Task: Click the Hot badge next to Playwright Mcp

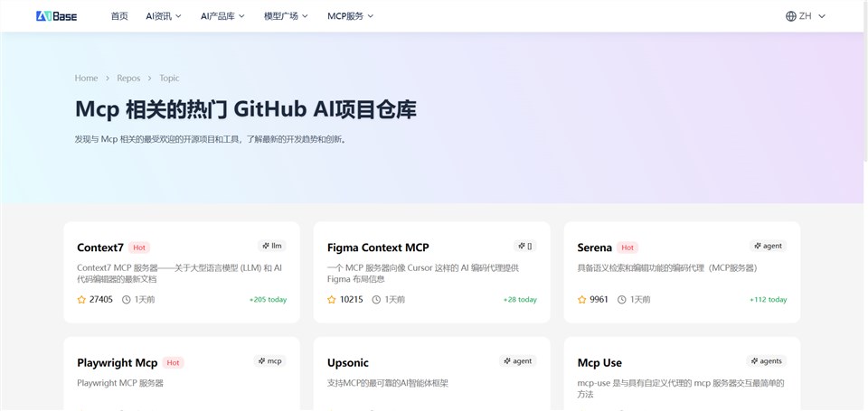Action: coord(174,363)
